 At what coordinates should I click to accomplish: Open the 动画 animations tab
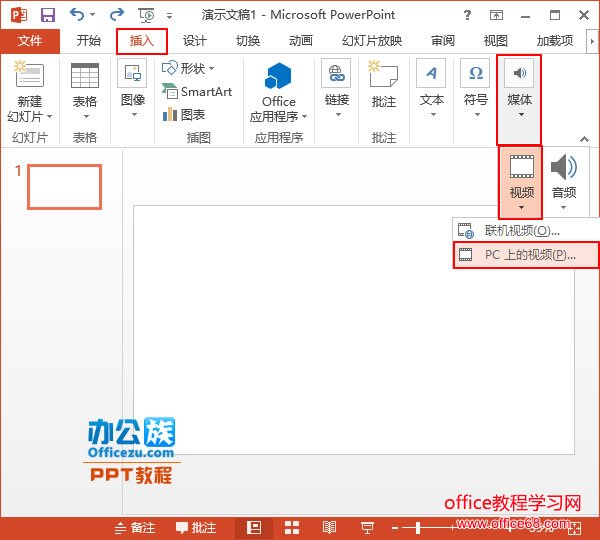(x=301, y=41)
